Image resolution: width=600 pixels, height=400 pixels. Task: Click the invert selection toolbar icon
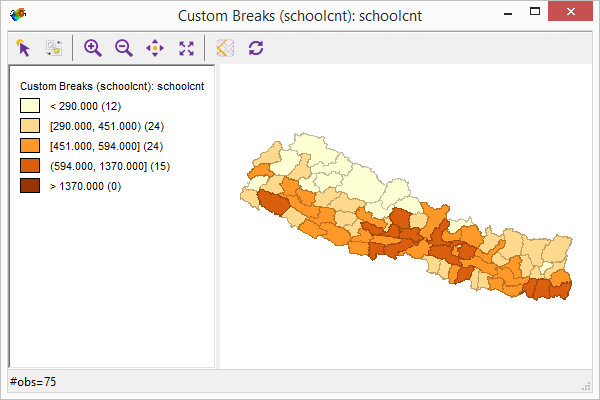(54, 48)
